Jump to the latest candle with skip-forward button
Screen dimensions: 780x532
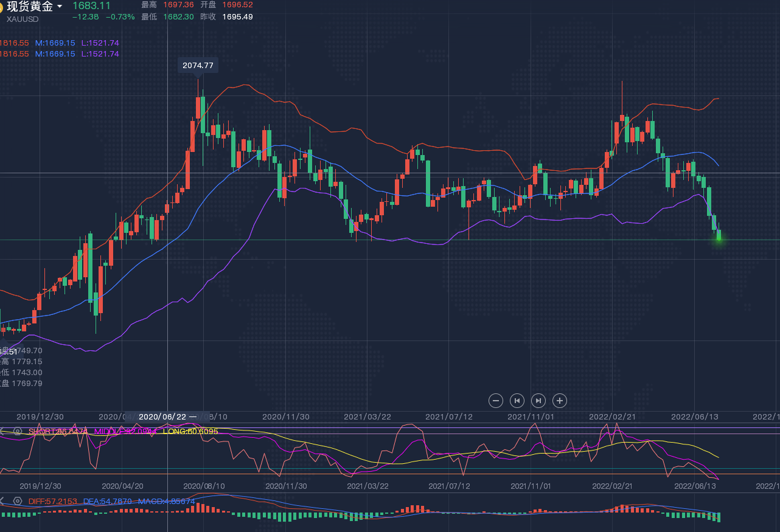coord(538,401)
